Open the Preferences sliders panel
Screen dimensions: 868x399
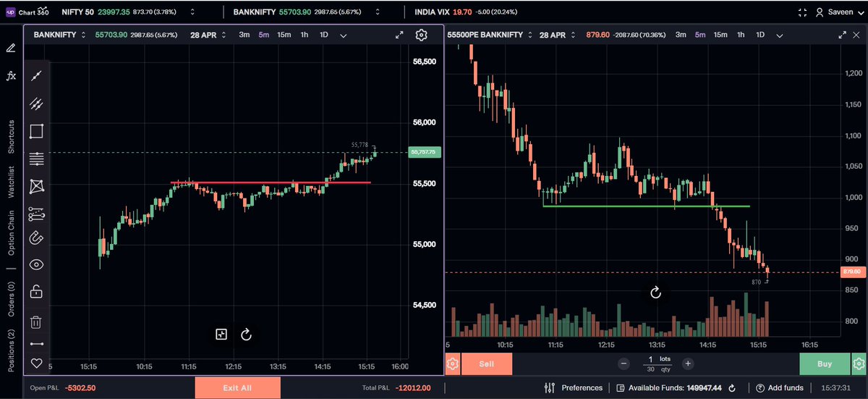573,387
